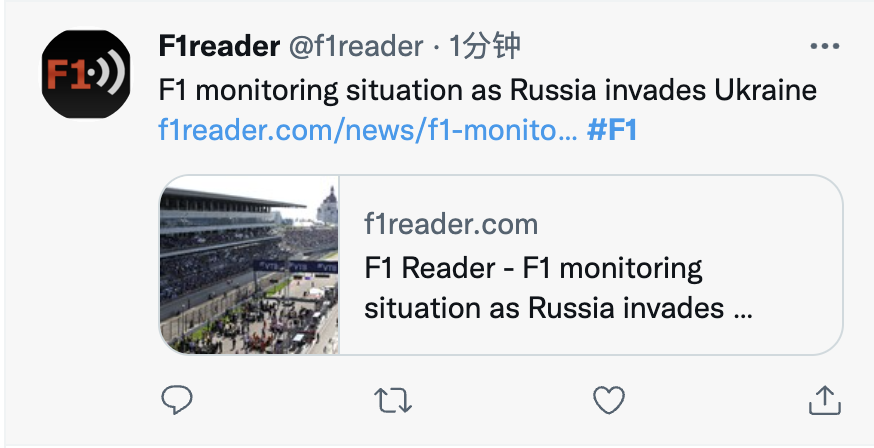Open the card title "F1 Reader - F1 monitoring"
The height and width of the screenshot is (448, 874).
533,268
